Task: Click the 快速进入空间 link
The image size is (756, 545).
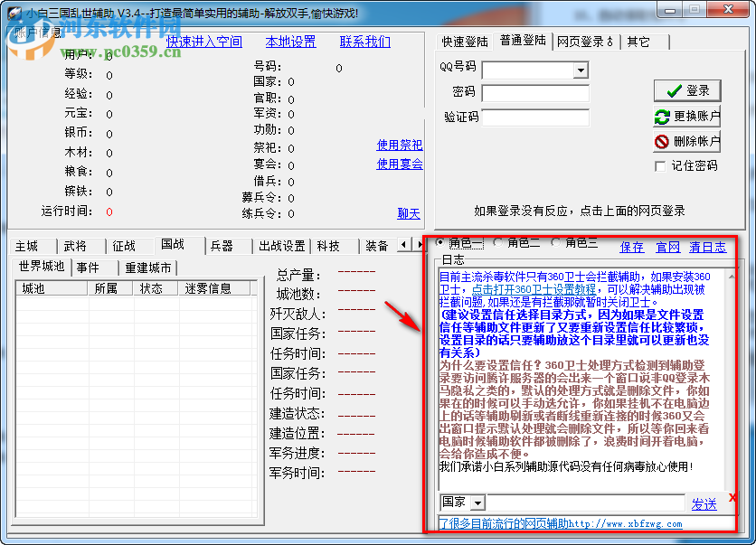Action: [204, 42]
